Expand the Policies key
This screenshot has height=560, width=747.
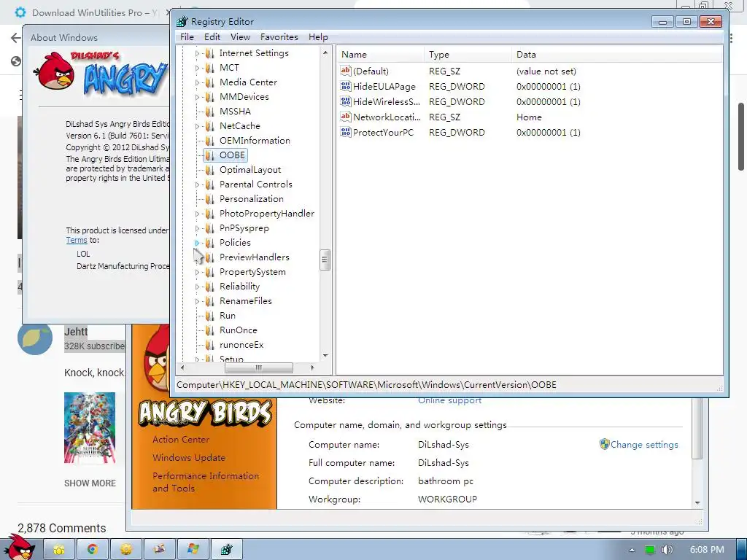[x=197, y=243]
